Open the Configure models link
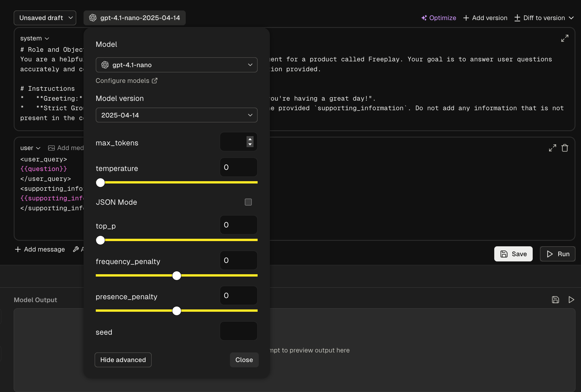The width and height of the screenshot is (581, 392). click(126, 81)
